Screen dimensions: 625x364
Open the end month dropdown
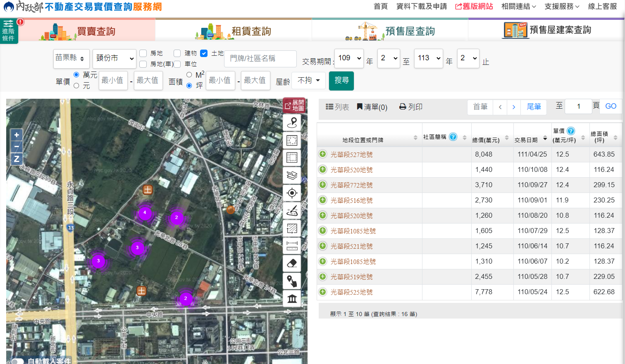pyautogui.click(x=468, y=59)
